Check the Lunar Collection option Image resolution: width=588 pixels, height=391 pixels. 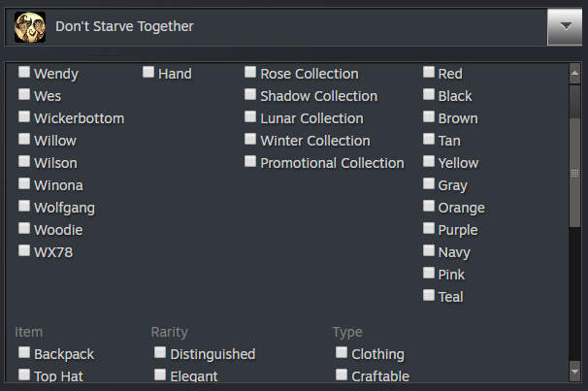pyautogui.click(x=251, y=117)
